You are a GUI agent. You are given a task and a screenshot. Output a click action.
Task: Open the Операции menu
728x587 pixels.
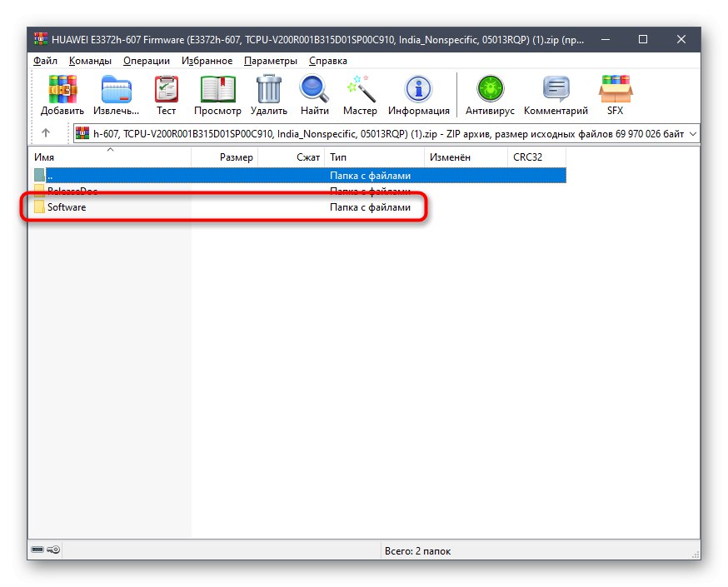coord(147,61)
